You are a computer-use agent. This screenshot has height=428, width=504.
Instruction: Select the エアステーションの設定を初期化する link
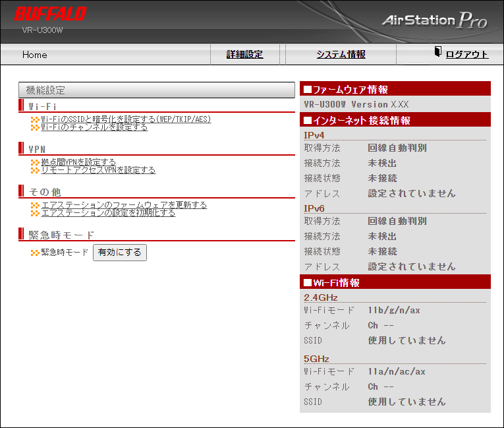[108, 213]
